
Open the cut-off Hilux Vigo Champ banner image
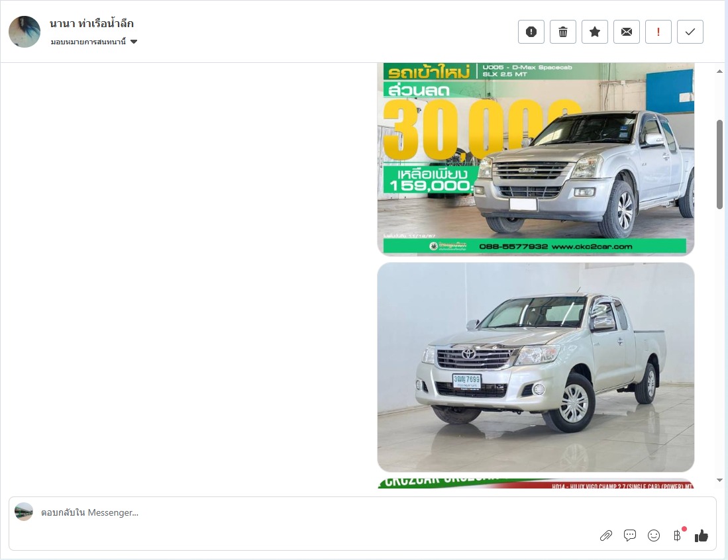coord(536,483)
